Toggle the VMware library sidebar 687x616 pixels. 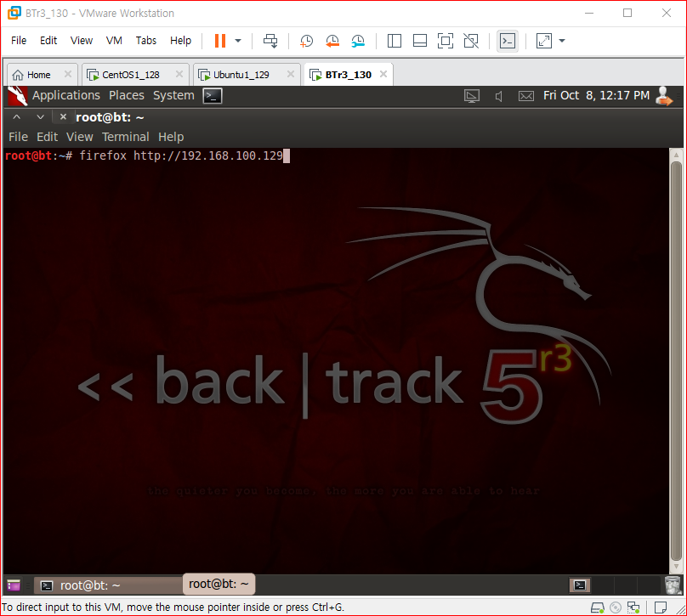tap(395, 41)
